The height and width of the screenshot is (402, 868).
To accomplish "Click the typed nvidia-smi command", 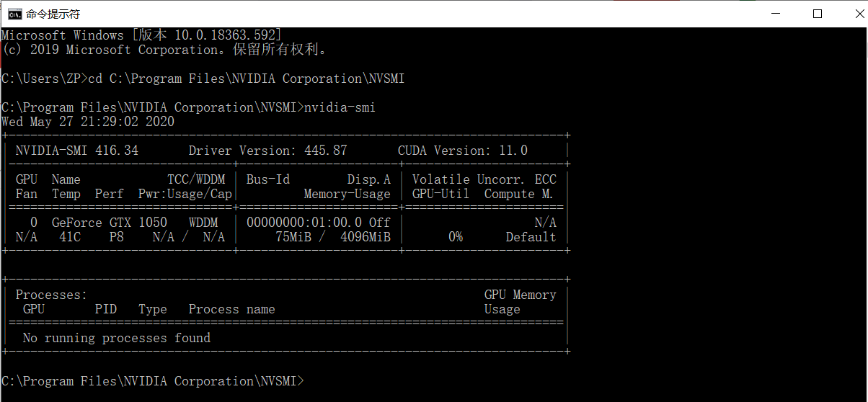I will [340, 107].
